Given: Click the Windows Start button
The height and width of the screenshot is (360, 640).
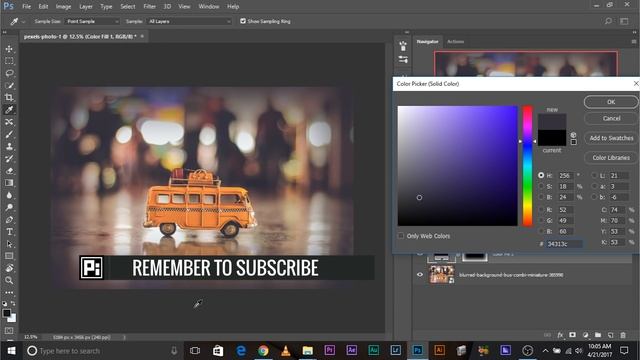Looking at the screenshot, I should click(x=11, y=351).
